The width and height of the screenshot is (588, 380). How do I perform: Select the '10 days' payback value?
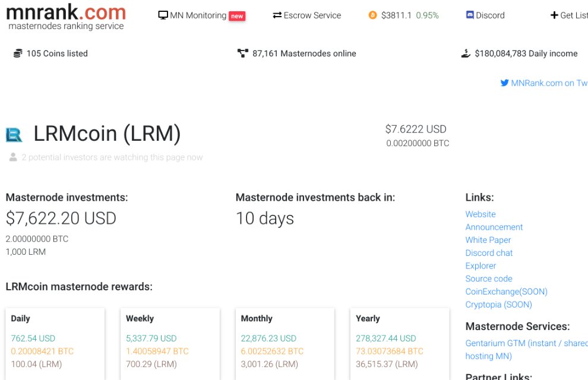pyautogui.click(x=265, y=218)
